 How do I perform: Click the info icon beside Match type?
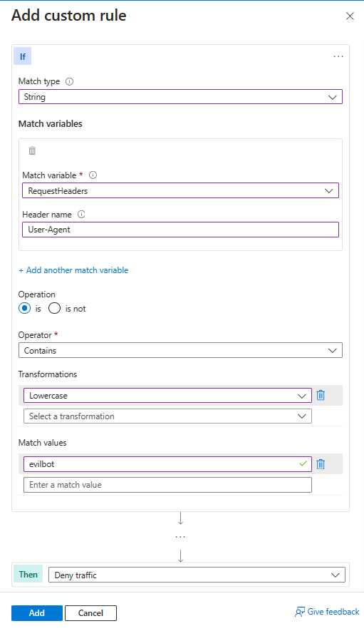(69, 81)
